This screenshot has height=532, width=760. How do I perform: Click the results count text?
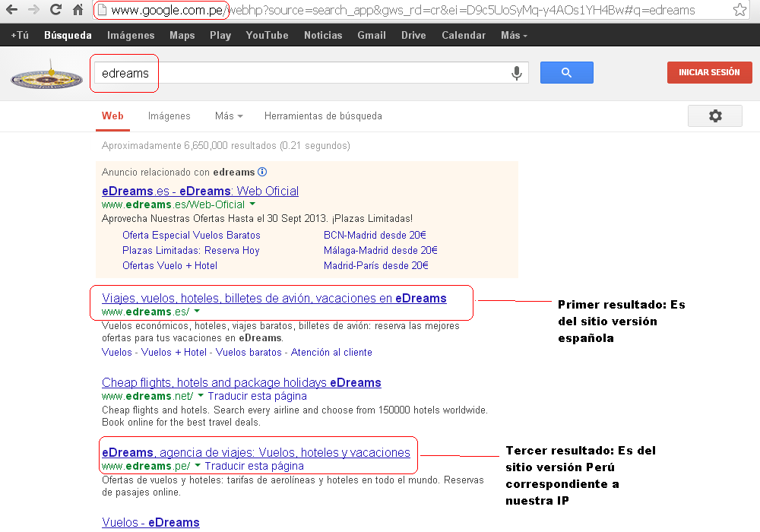click(226, 145)
